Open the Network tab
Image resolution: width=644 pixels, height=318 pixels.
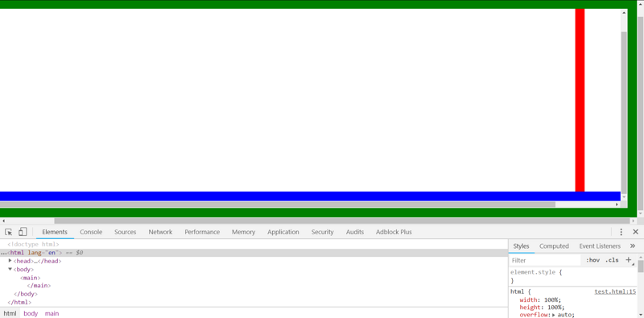tap(160, 232)
